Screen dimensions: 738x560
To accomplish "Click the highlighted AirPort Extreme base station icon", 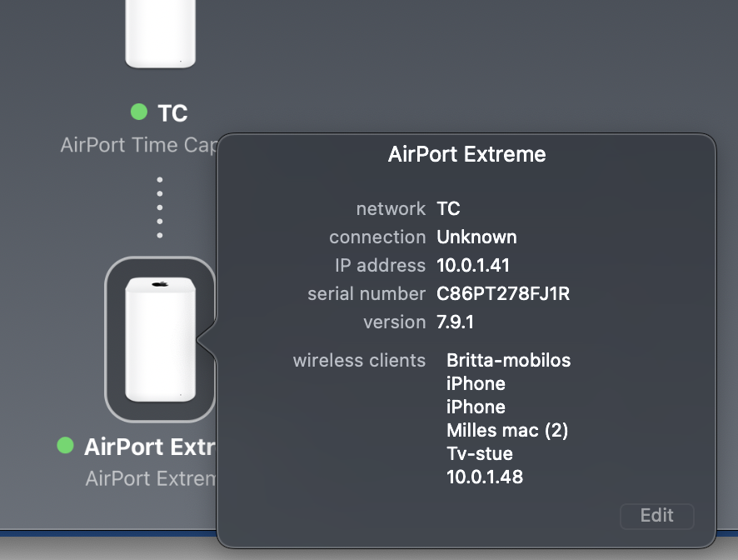I will point(160,338).
